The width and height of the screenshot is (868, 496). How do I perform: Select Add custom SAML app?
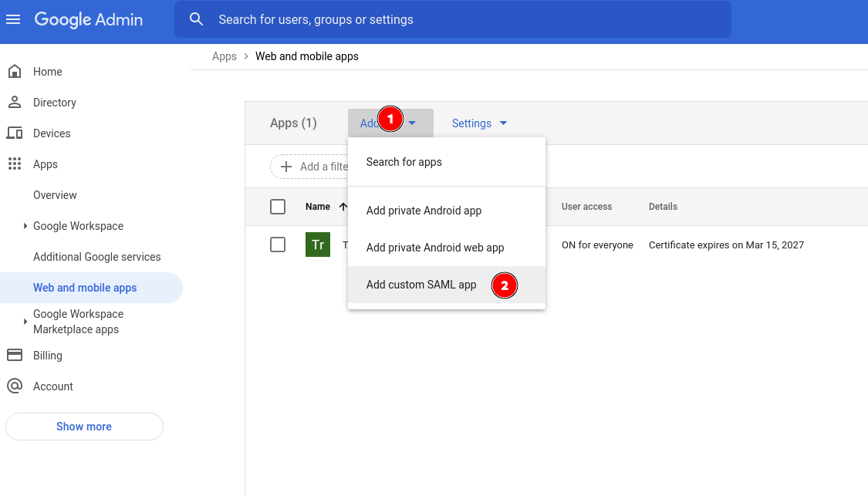[x=421, y=285]
